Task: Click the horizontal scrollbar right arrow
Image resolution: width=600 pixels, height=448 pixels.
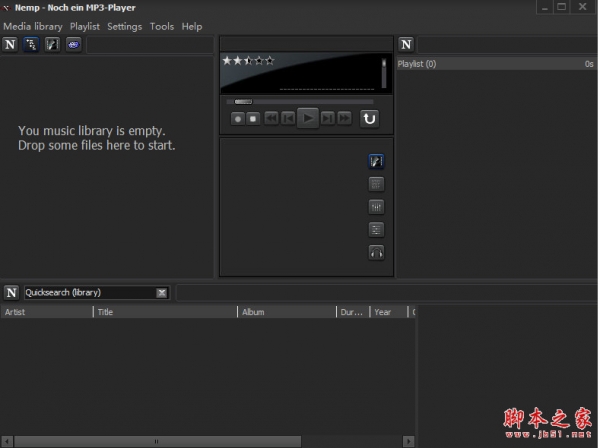Action: pyautogui.click(x=409, y=441)
